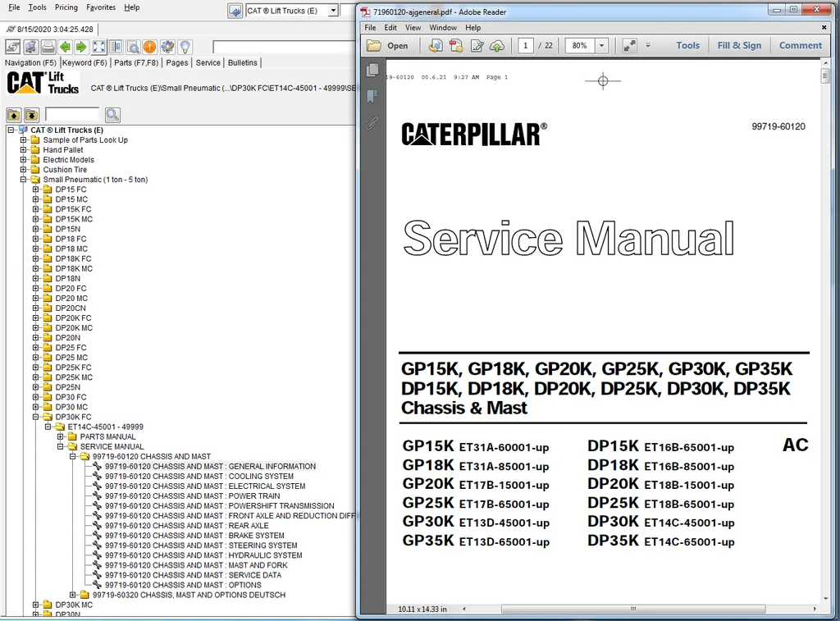Click the toolbar customize small arrow in Reader
840x621 pixels.
pos(648,46)
